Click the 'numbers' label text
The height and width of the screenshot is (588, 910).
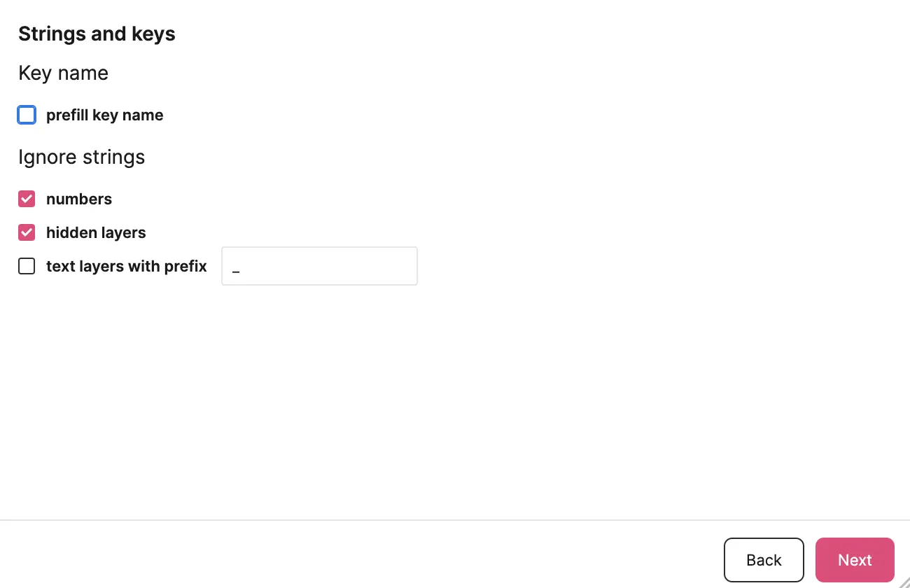(79, 199)
